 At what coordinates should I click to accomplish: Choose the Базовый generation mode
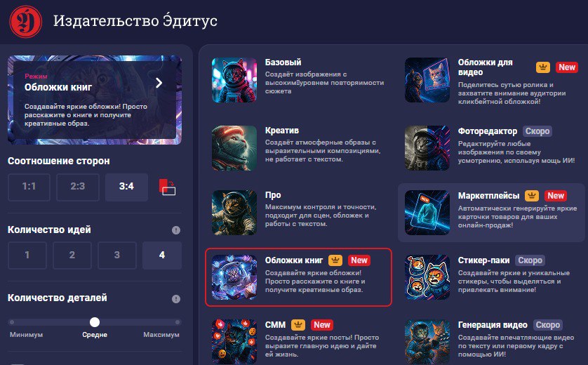[298, 80]
